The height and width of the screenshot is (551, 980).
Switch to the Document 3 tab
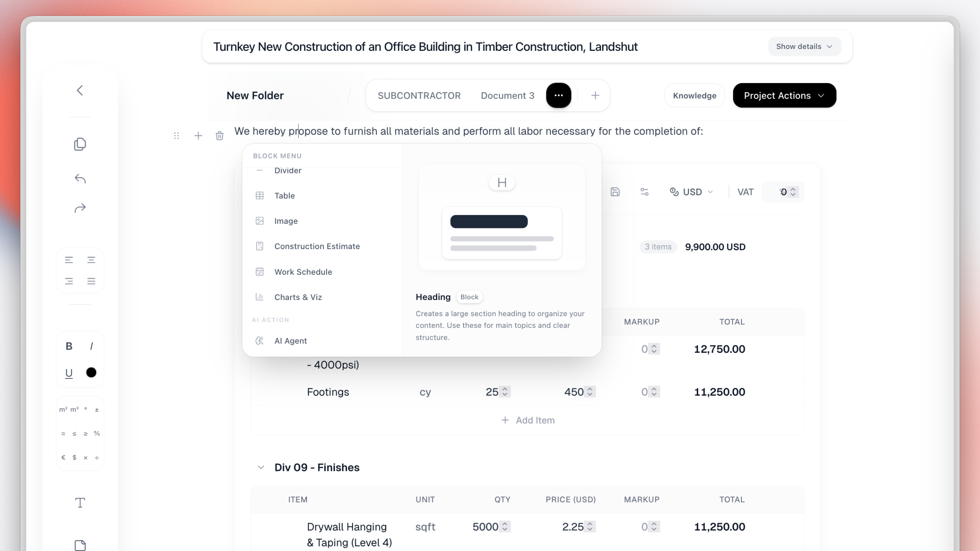(507, 95)
